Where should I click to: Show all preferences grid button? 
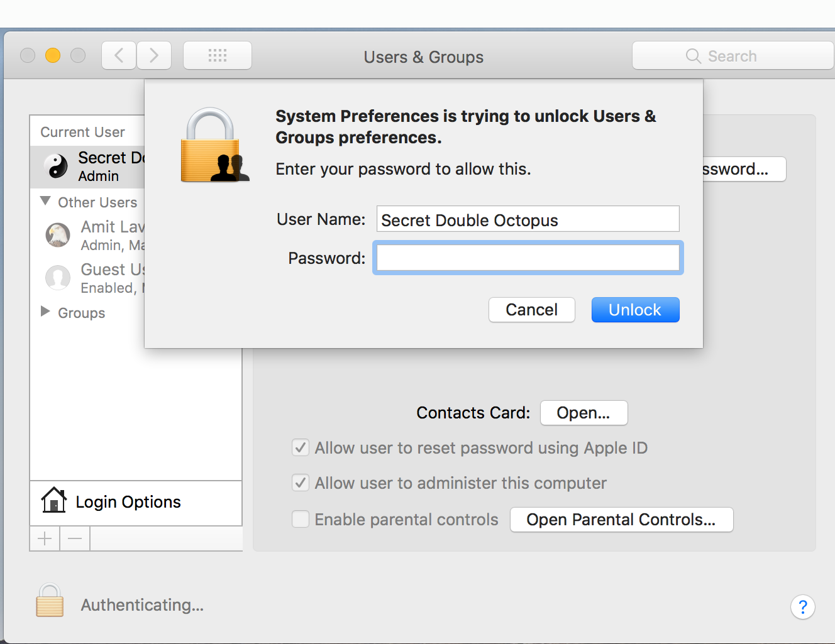click(x=218, y=56)
